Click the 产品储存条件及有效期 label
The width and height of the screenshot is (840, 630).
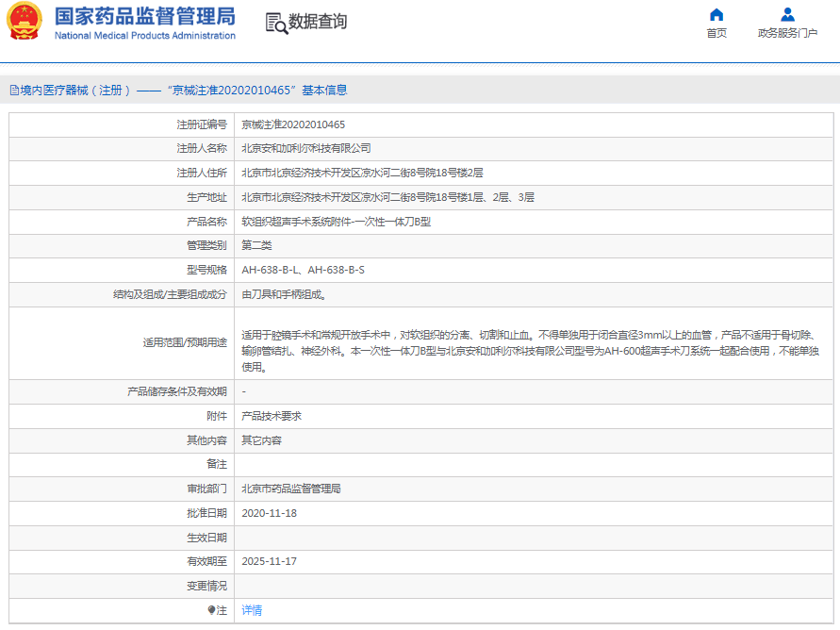click(x=177, y=392)
